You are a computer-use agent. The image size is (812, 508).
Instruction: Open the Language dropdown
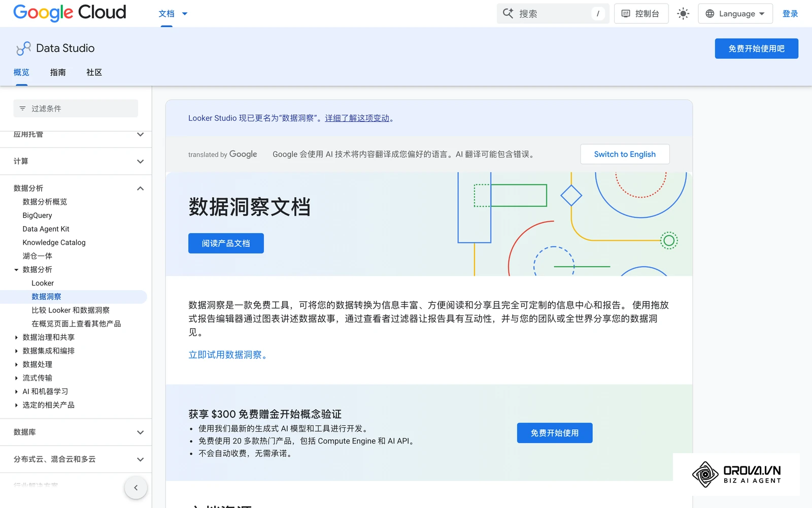(x=735, y=14)
